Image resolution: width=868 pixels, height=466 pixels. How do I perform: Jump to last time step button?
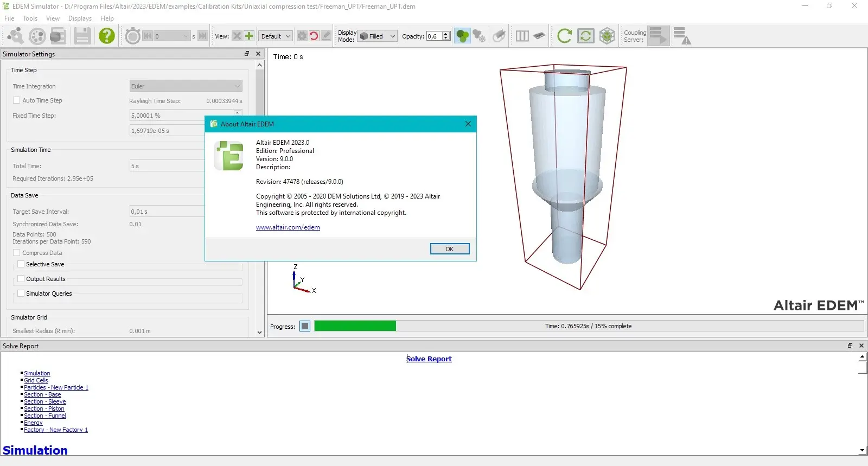203,36
